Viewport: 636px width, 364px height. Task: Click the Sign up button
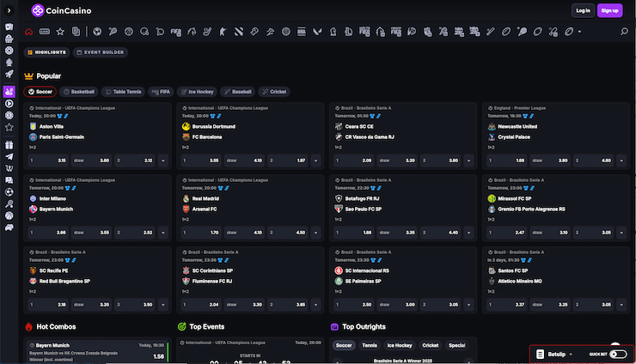(x=609, y=10)
